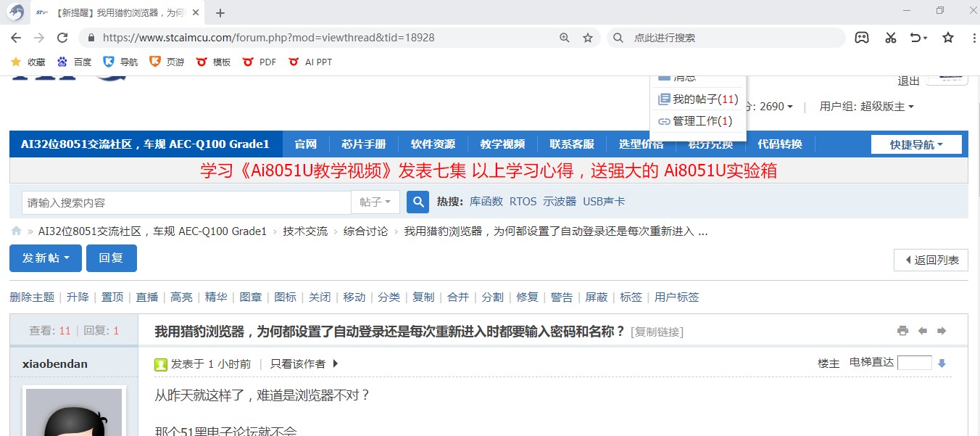Search the hot keyword USB声卡
Image resolution: width=980 pixels, height=436 pixels.
(604, 202)
